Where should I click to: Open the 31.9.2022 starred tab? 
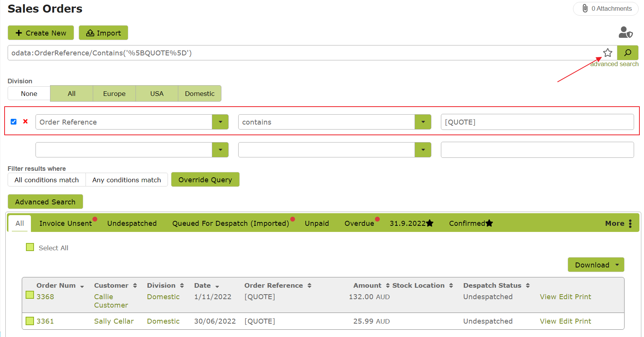click(x=411, y=224)
